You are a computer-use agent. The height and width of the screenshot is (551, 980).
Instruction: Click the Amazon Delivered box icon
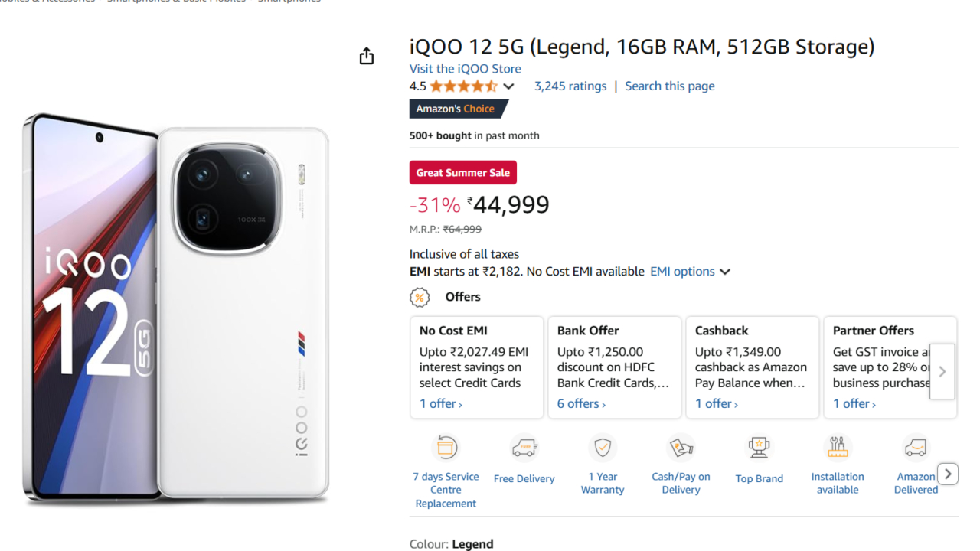[915, 447]
